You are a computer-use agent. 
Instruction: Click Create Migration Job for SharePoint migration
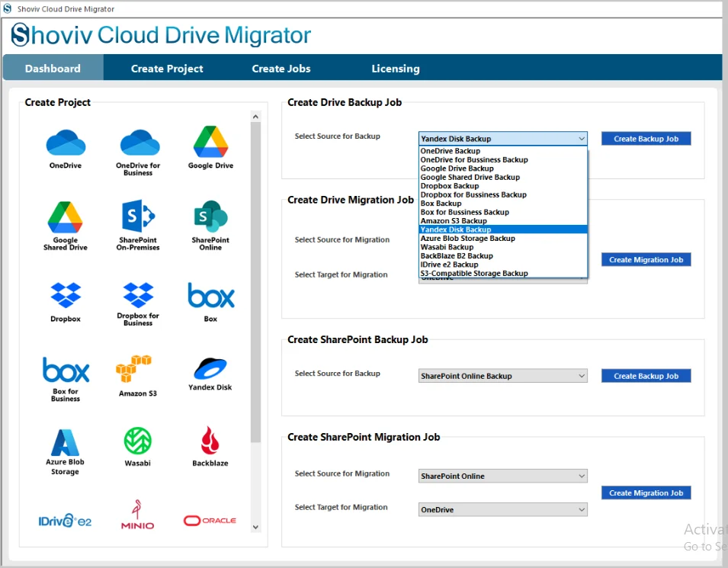tap(646, 493)
